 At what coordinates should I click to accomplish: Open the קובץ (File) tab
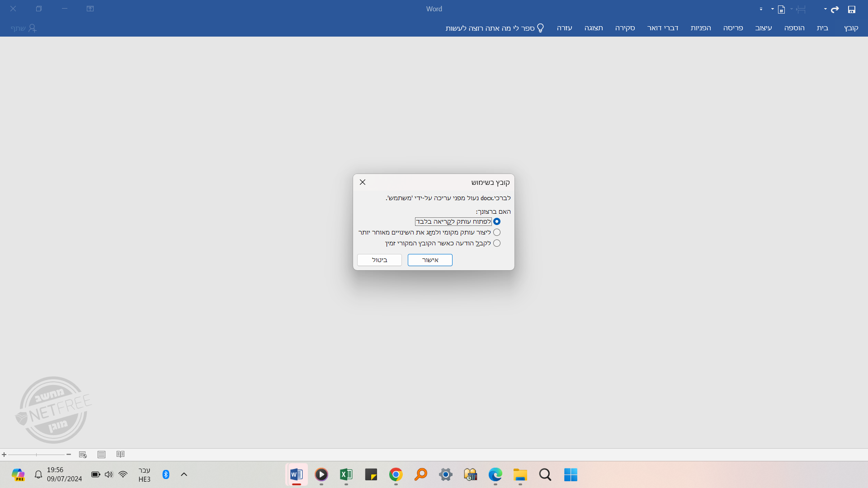click(851, 28)
